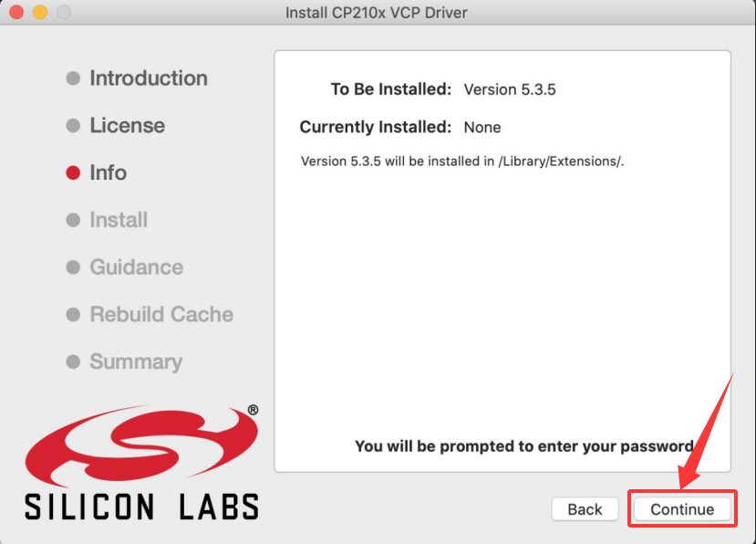756x544 pixels.
Task: Click the Back button
Action: [x=585, y=508]
